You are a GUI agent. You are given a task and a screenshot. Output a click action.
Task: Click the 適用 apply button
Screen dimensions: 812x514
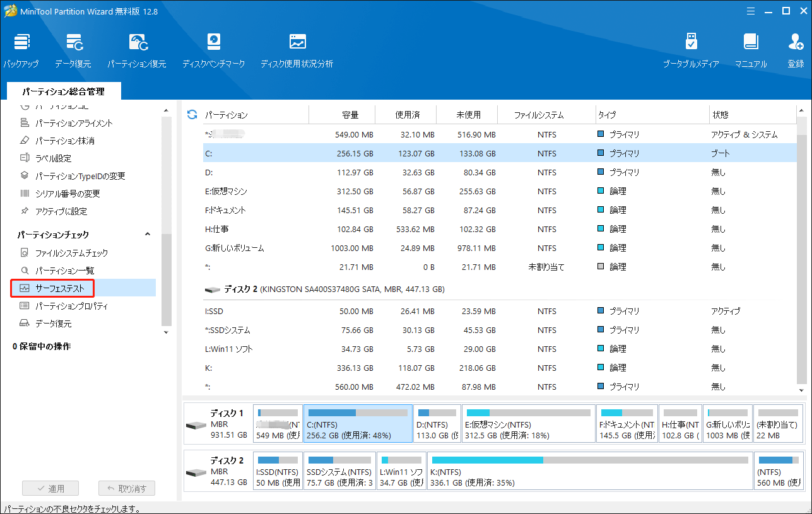point(50,488)
